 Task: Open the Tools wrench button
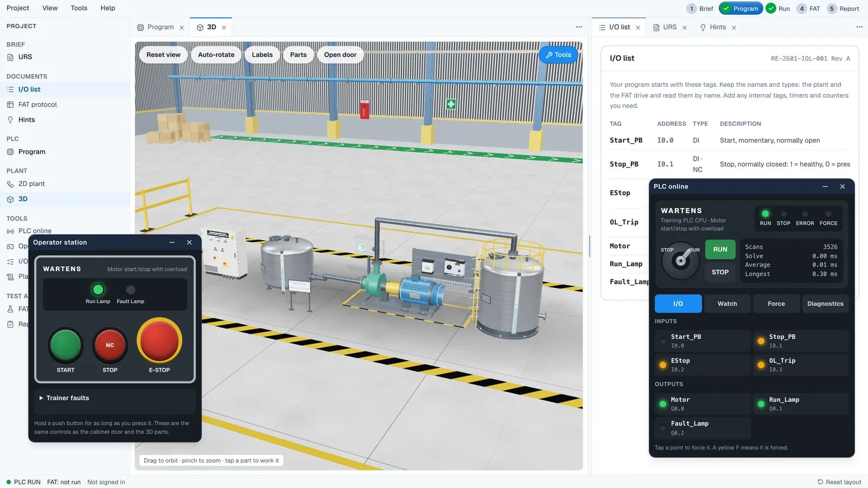point(558,55)
